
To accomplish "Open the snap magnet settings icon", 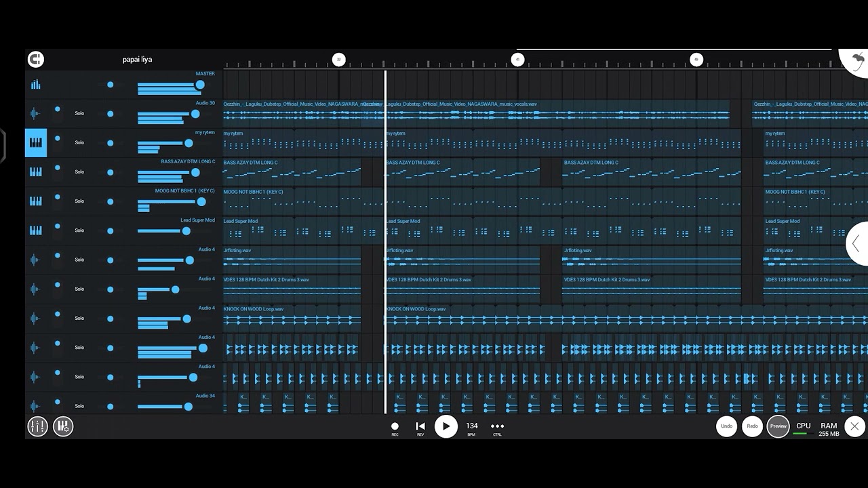I will [36, 60].
